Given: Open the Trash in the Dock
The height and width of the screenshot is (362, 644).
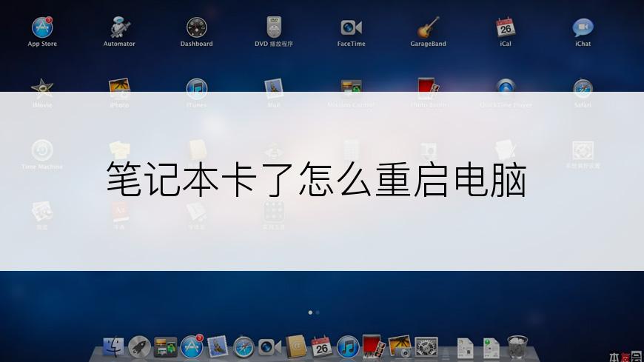Looking at the screenshot, I should tap(517, 347).
